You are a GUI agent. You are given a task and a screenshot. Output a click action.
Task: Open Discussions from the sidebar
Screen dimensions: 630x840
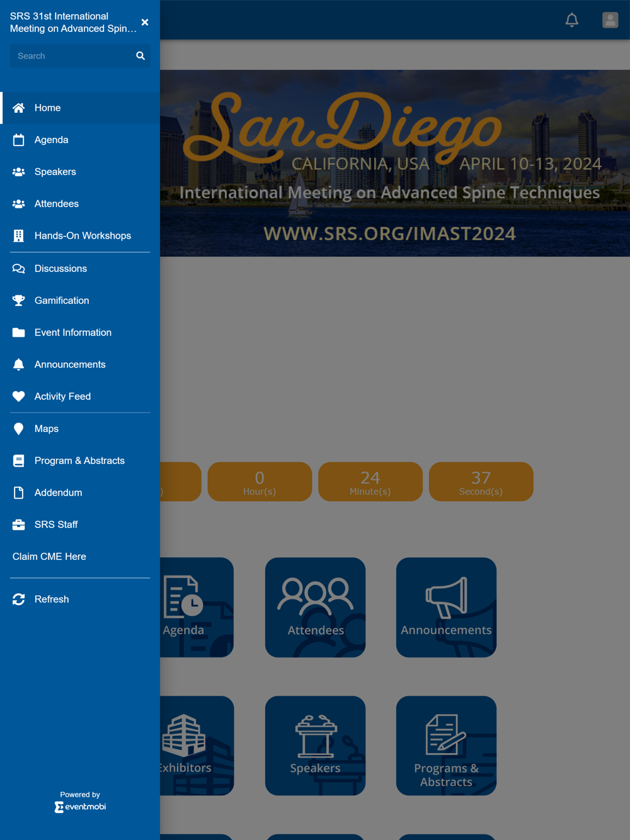tap(80, 269)
